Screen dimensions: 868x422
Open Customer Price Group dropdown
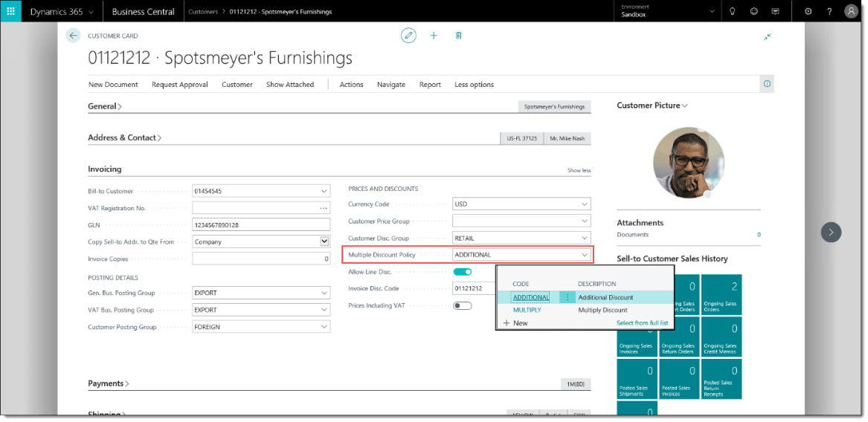(x=584, y=221)
